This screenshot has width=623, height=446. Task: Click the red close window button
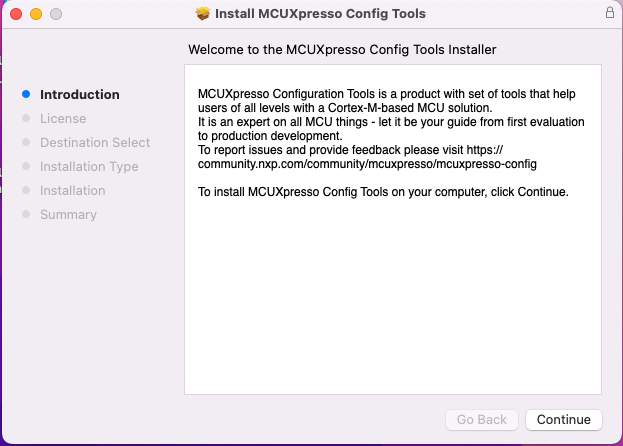[x=16, y=14]
